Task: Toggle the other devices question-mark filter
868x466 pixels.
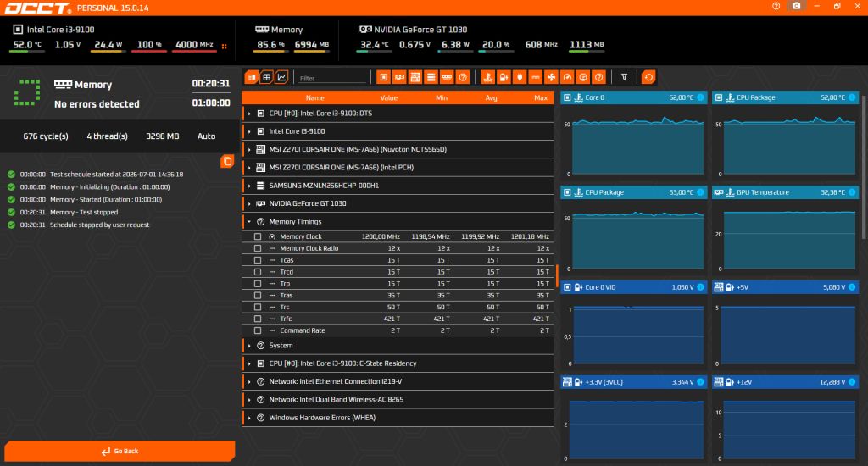Action: click(463, 77)
